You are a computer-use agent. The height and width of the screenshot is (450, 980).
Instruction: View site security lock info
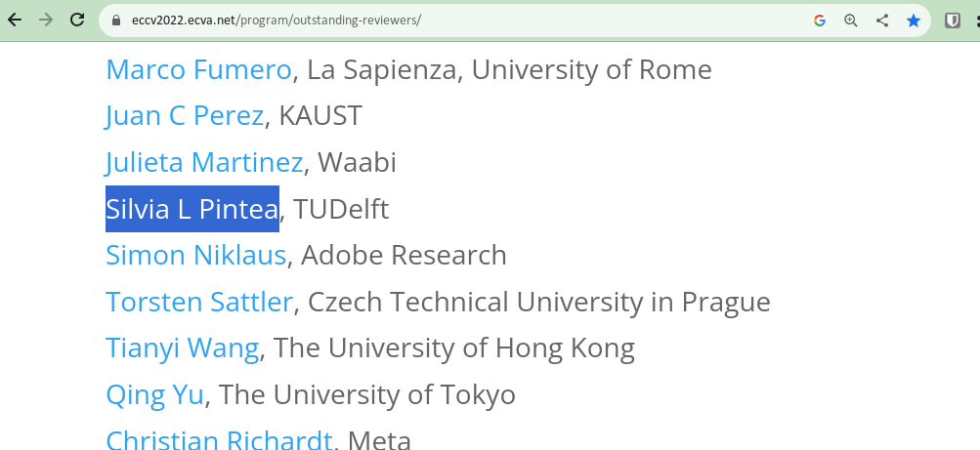[115, 20]
